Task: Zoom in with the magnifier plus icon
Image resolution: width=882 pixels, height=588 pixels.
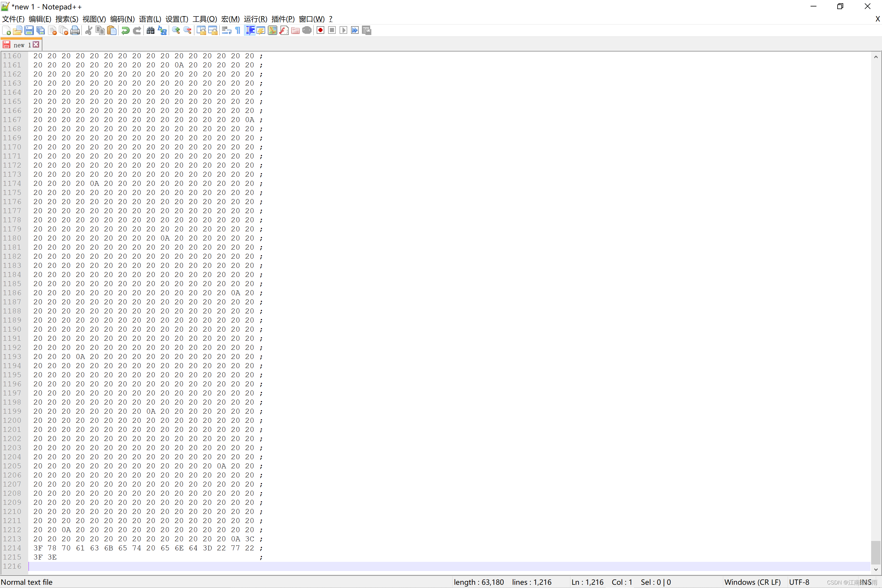Action: pos(176,30)
